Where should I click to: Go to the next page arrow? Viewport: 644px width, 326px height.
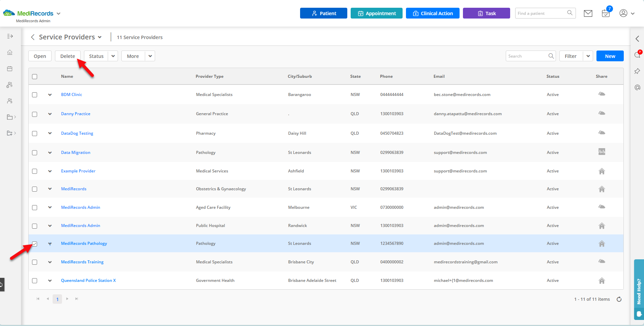point(67,299)
